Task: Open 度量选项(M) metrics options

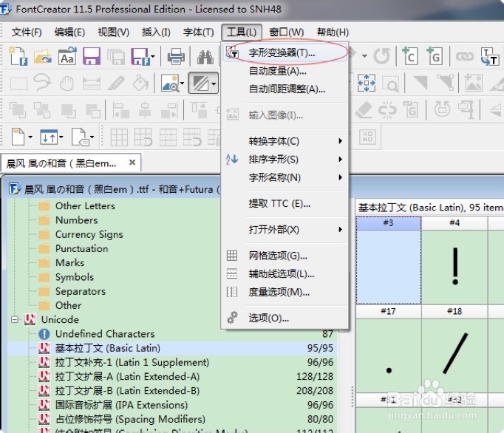Action: click(285, 292)
